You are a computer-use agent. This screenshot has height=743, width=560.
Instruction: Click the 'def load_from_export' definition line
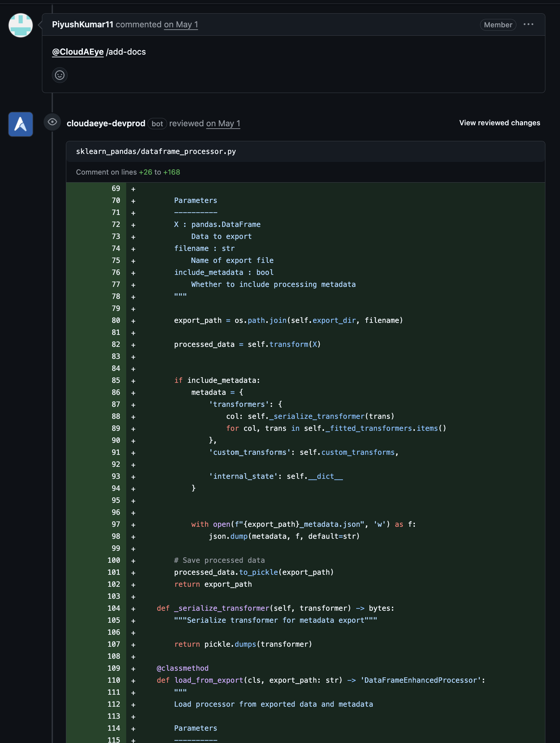pyautogui.click(x=321, y=680)
